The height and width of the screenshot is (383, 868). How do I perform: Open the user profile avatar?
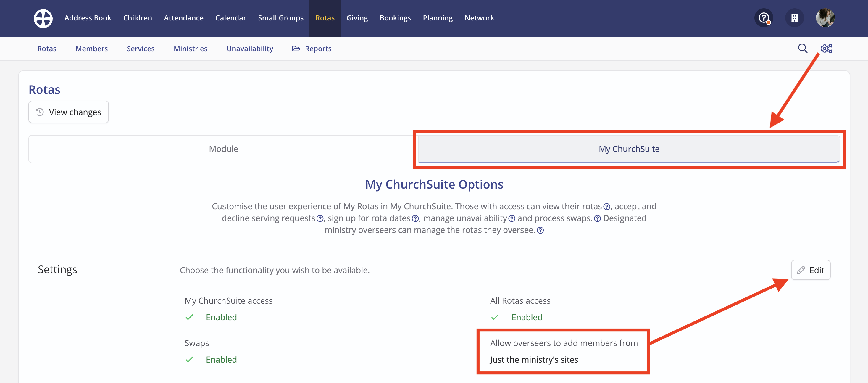825,18
